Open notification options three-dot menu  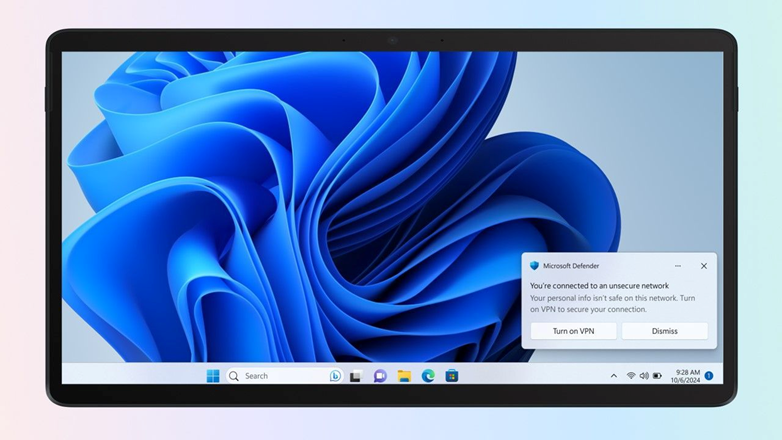click(x=678, y=266)
